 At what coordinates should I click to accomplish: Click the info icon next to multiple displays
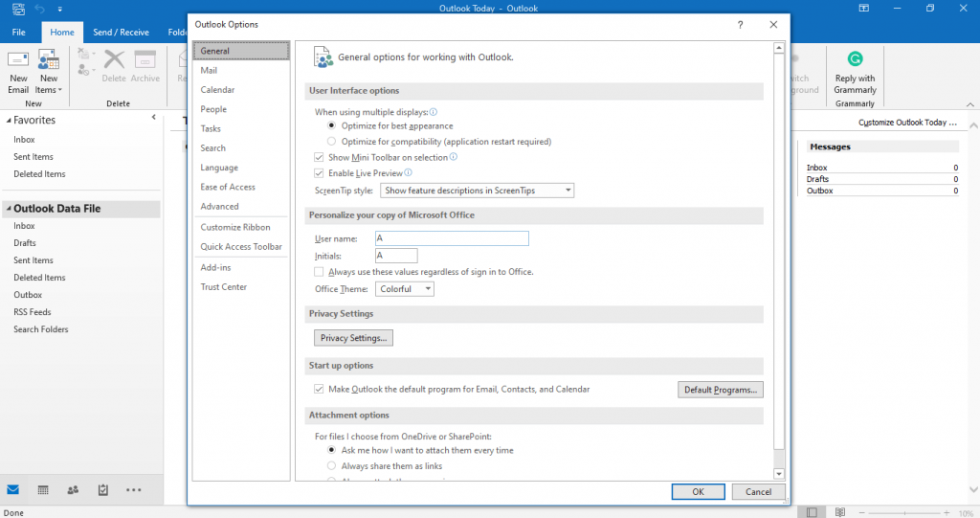[x=434, y=112]
